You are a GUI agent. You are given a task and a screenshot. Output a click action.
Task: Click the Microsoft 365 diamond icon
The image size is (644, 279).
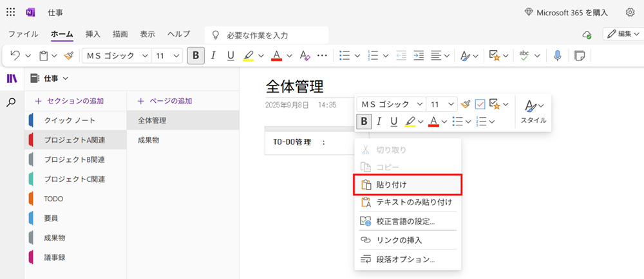[x=529, y=12]
